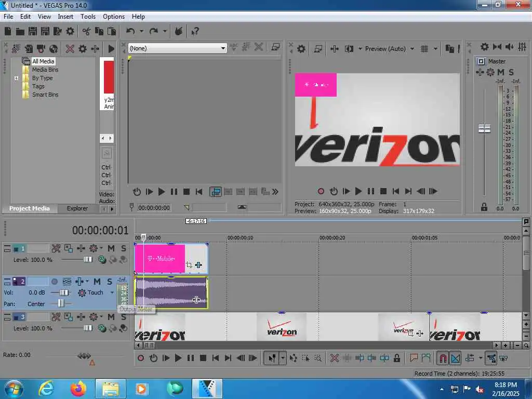The height and width of the screenshot is (399, 532).
Task: Click track 2 Vol slider handle
Action: coord(63,292)
